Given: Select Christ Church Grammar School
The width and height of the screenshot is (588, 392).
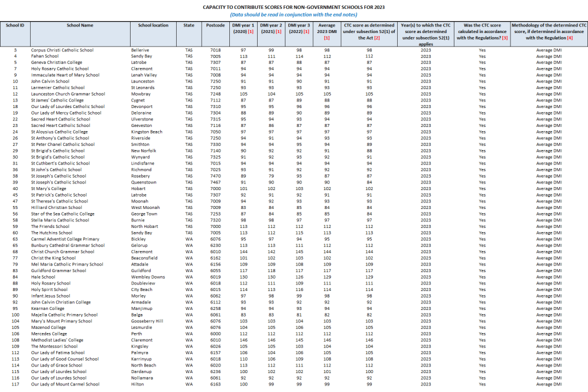Looking at the screenshot, I should click(x=63, y=252).
